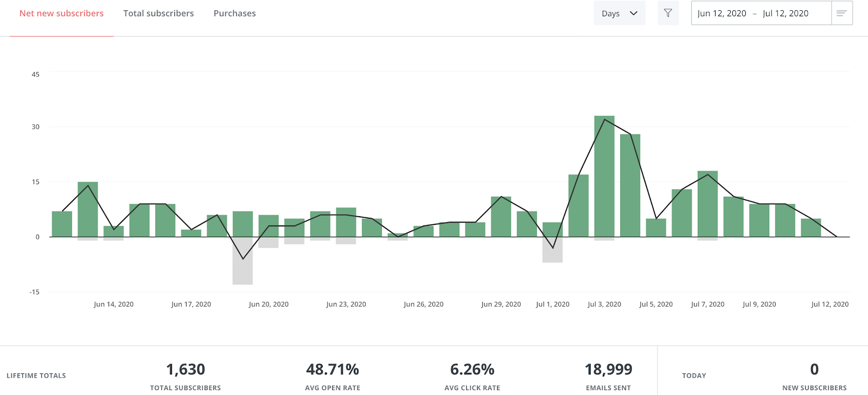The width and height of the screenshot is (868, 395).
Task: Click the EMAILS SENT caption
Action: 608,388
